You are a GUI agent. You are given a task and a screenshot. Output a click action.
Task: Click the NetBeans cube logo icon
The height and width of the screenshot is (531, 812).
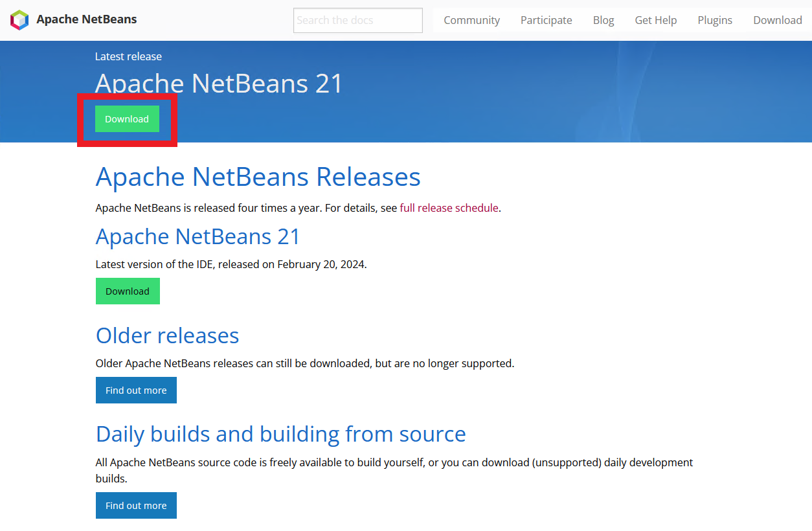tap(20, 19)
